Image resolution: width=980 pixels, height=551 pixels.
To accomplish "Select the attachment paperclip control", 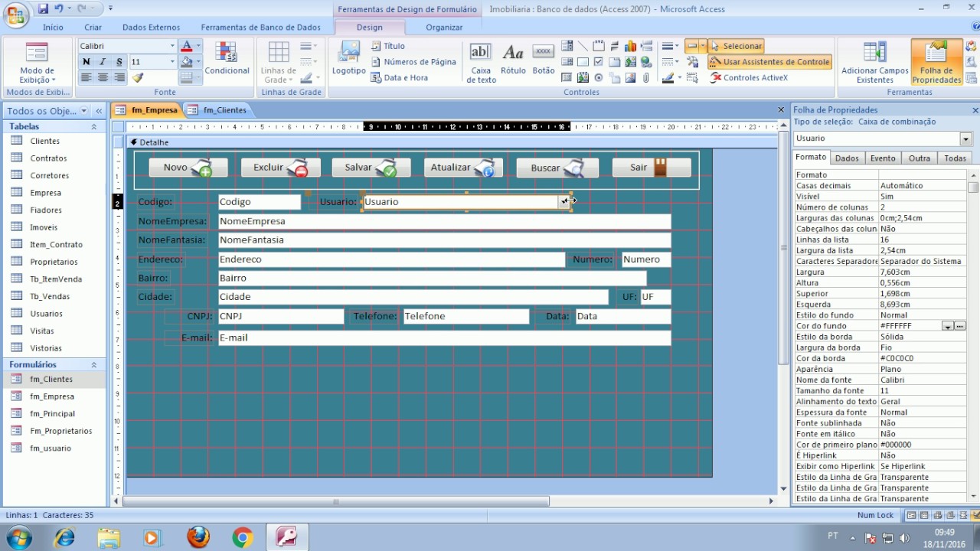I will (646, 77).
